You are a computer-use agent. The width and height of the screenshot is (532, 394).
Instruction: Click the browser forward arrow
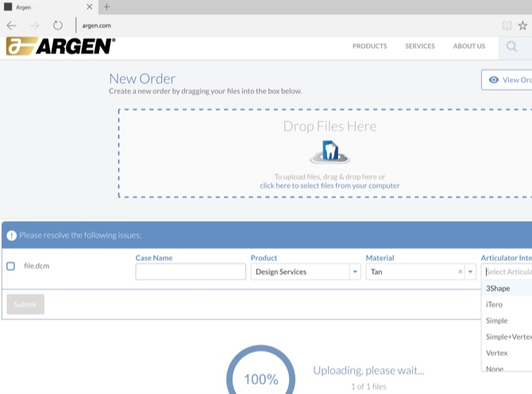pos(34,25)
